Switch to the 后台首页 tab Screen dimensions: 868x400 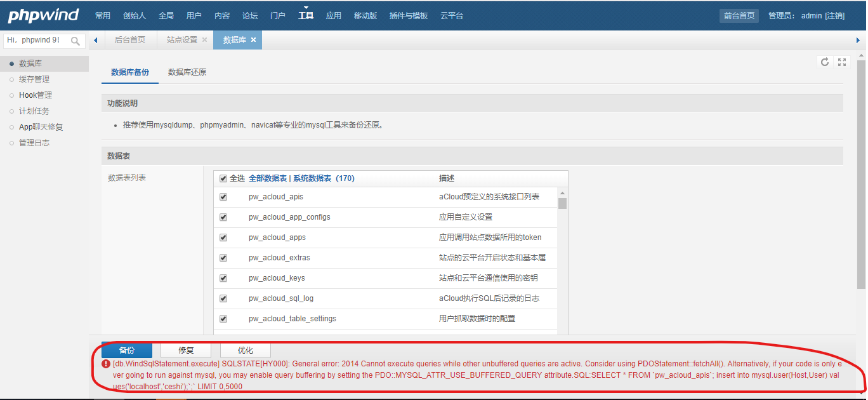pyautogui.click(x=129, y=39)
